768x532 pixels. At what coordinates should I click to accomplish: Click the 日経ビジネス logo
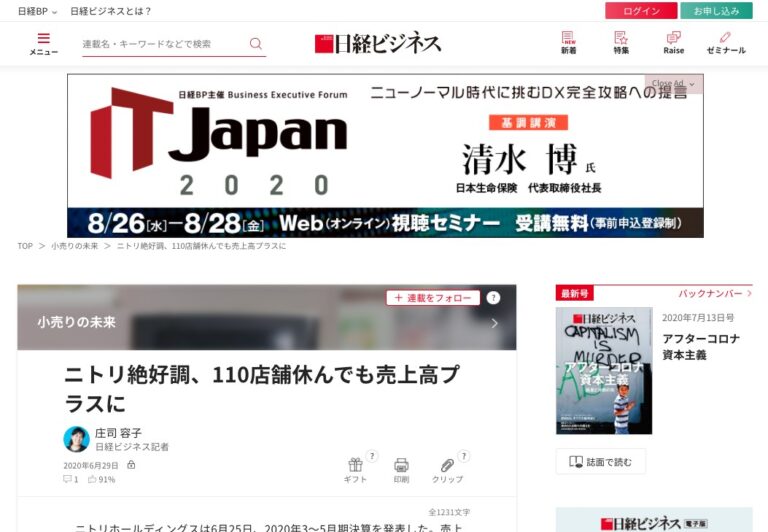pos(378,43)
